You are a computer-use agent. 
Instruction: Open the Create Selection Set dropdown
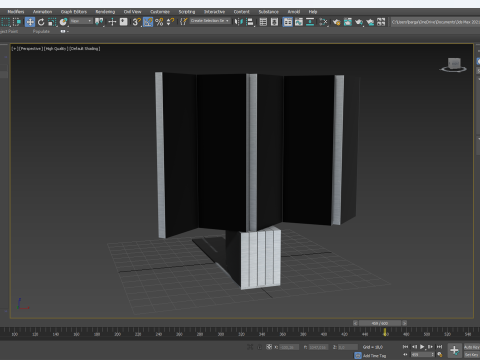pos(210,21)
